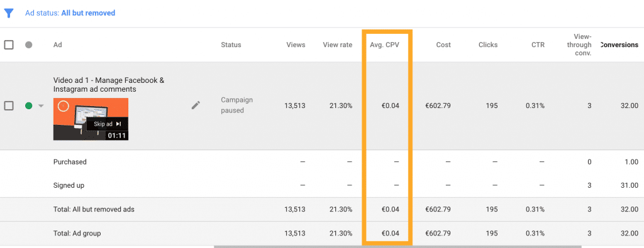Click the grey status dot in header
Screen dimensions: 644x248
pyautogui.click(x=29, y=45)
